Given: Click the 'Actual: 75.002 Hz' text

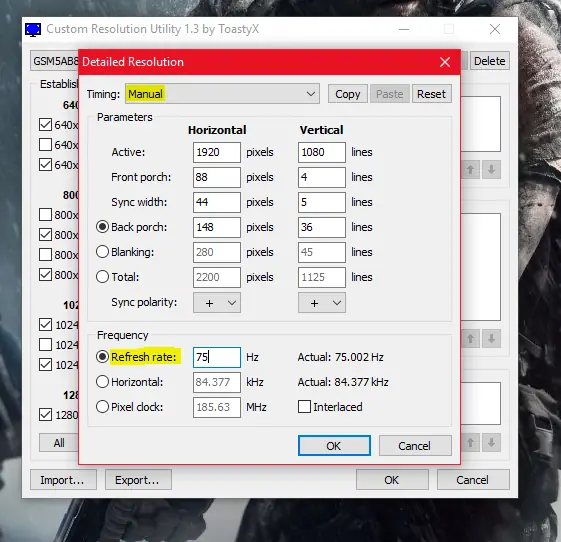Looking at the screenshot, I should click(x=341, y=357).
